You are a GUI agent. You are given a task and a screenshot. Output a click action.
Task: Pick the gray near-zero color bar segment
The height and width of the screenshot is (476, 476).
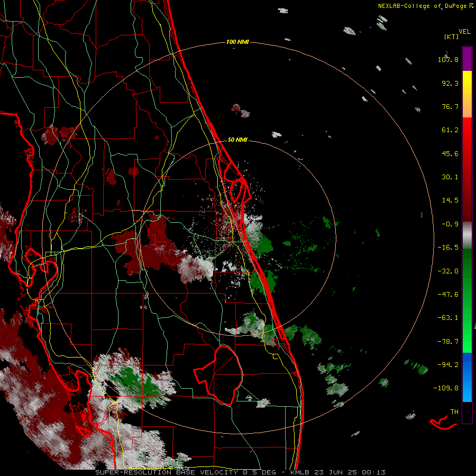(467, 235)
